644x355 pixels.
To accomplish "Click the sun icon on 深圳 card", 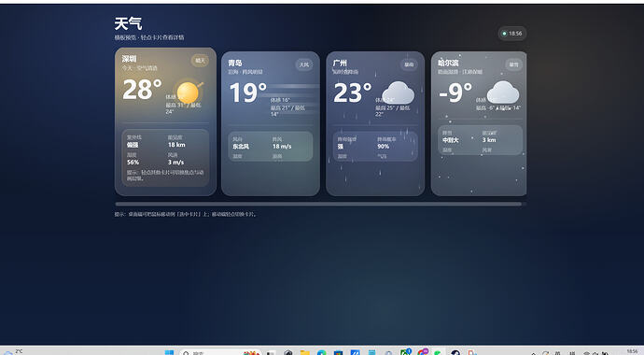I will point(189,92).
